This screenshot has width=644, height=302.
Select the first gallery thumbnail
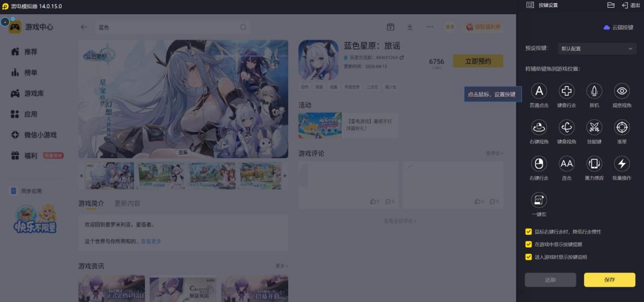[x=110, y=176]
